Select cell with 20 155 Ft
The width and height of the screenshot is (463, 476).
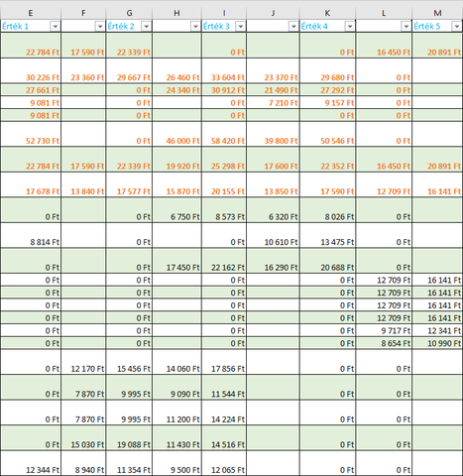(224, 184)
